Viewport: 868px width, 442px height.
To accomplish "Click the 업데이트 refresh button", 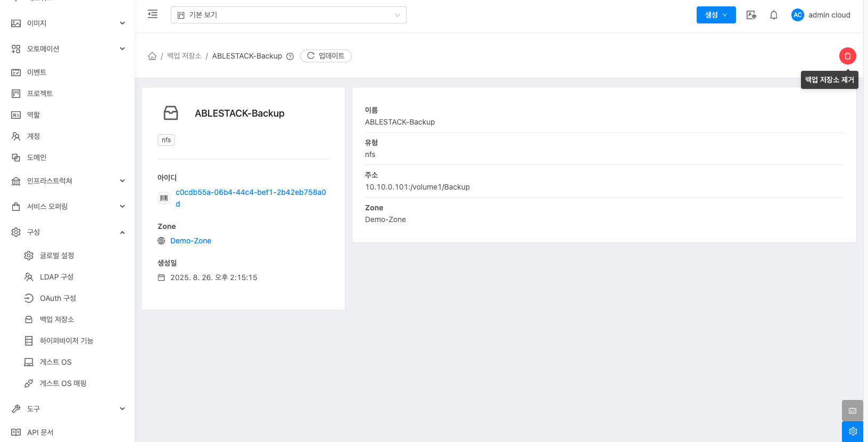I will click(326, 56).
